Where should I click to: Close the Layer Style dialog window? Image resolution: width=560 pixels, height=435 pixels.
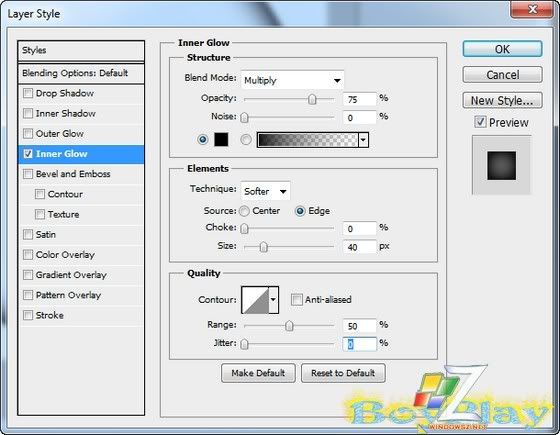(x=532, y=9)
